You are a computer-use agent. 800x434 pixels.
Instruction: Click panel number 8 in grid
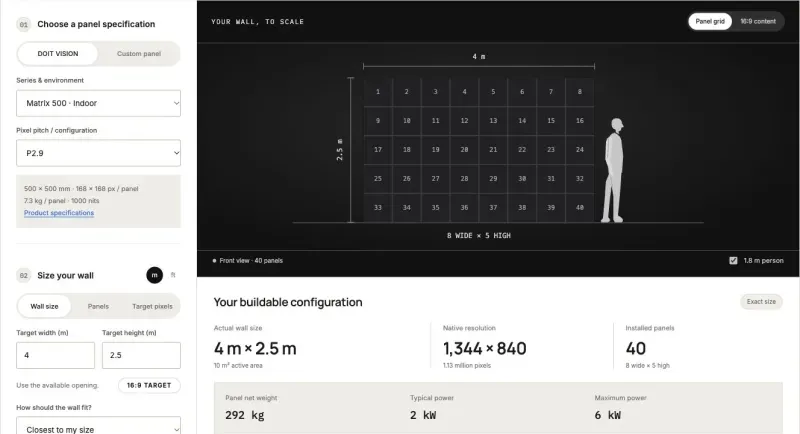point(580,92)
